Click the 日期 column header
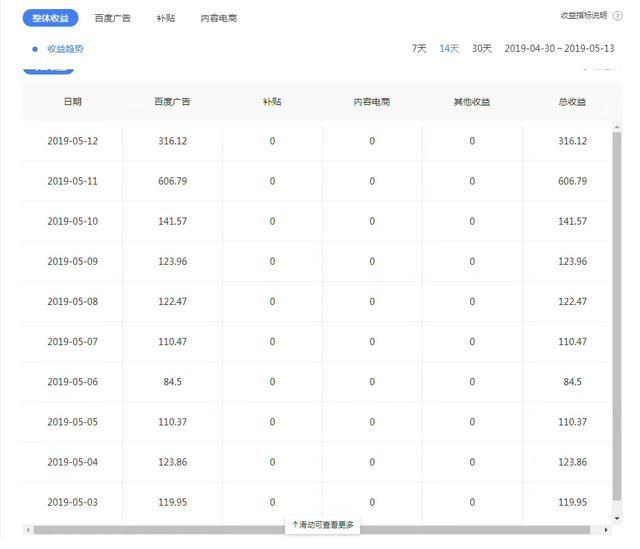The height and width of the screenshot is (549, 640). click(73, 101)
